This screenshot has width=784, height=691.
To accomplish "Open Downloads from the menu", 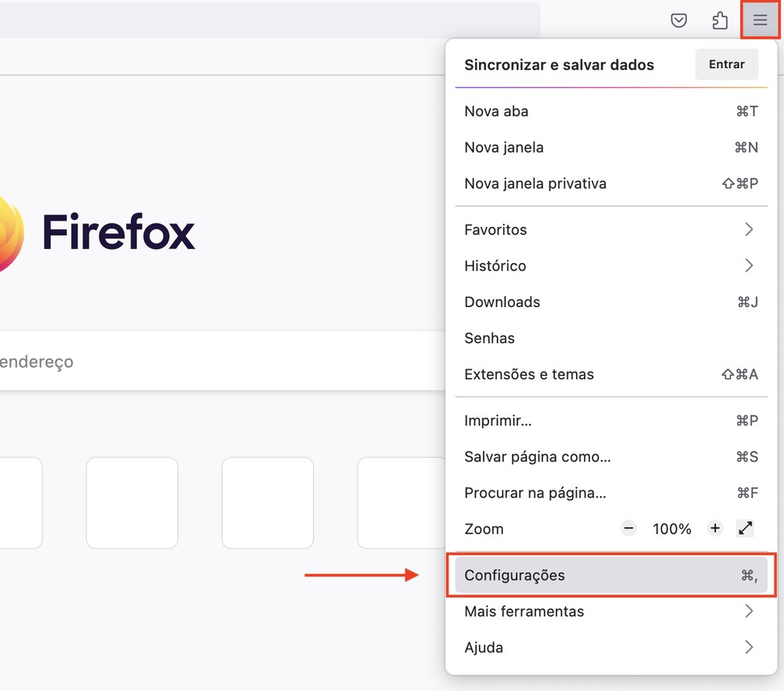I will [x=611, y=302].
